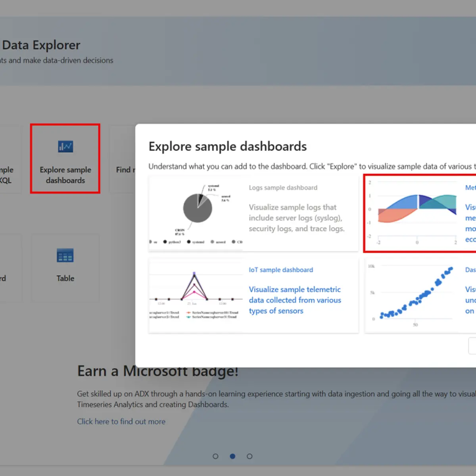Click the Visualize sample logs description text
The height and width of the screenshot is (476, 476).
(297, 218)
